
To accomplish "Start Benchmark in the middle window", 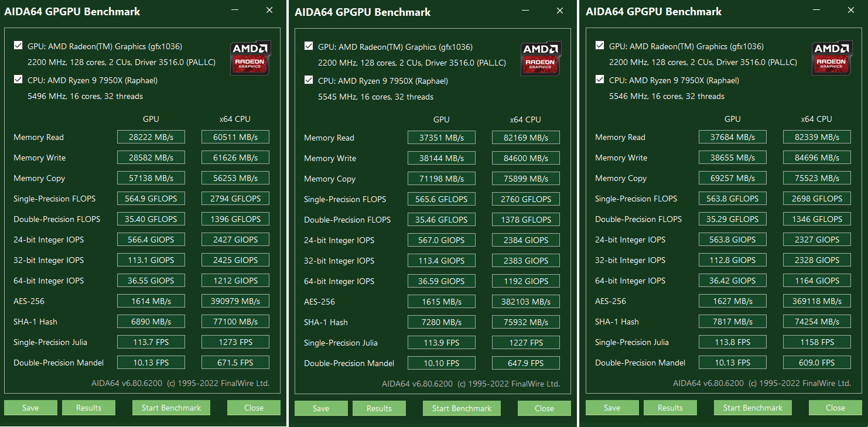I will 462,408.
